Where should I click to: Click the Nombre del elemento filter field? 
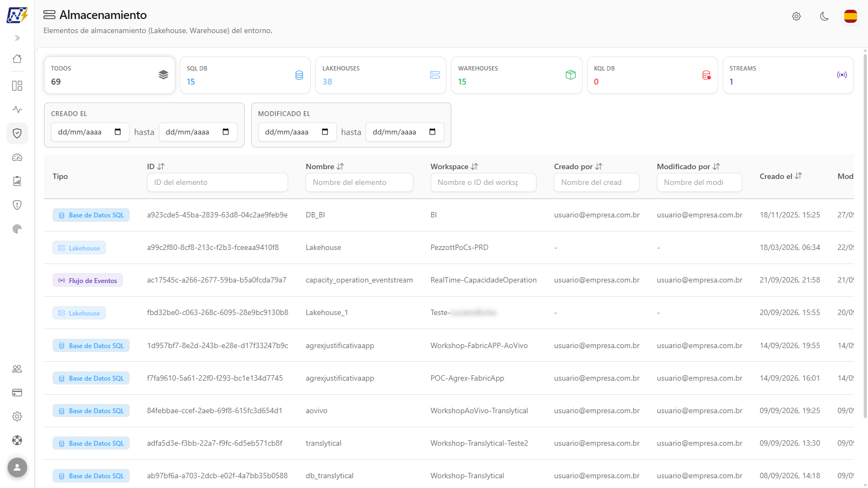359,182
